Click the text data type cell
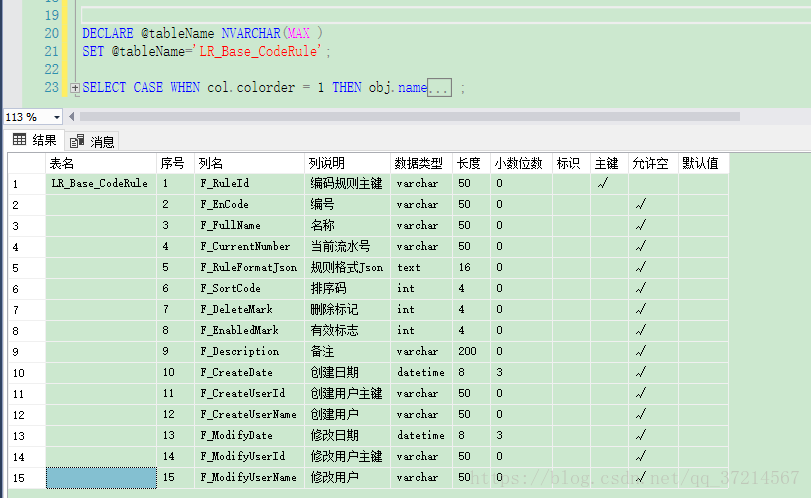811x498 pixels. pos(422,267)
